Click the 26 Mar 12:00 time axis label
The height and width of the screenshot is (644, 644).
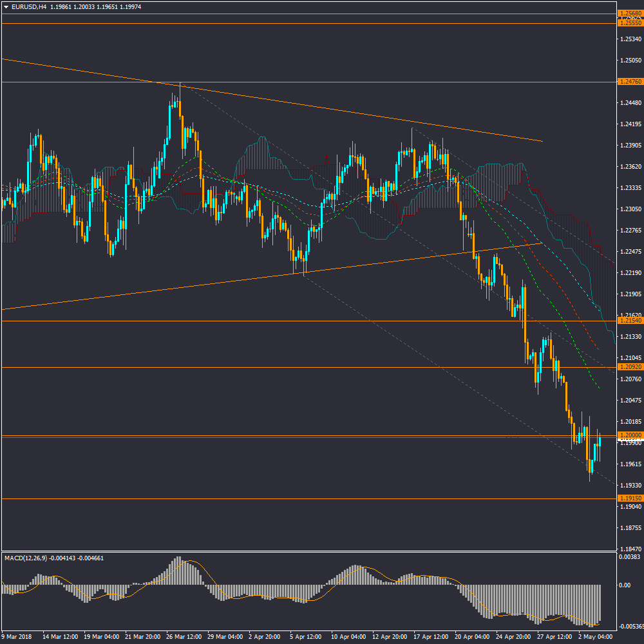coord(185,636)
